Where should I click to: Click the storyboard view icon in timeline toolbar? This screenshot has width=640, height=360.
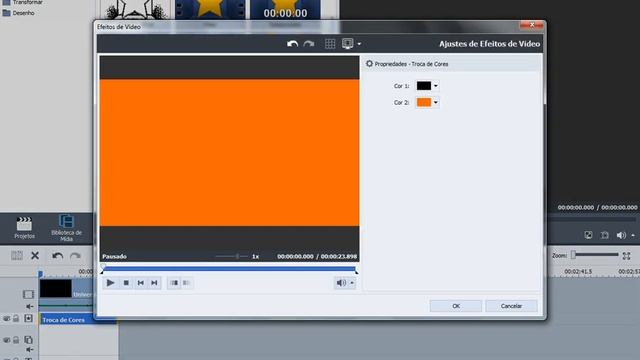click(17, 256)
